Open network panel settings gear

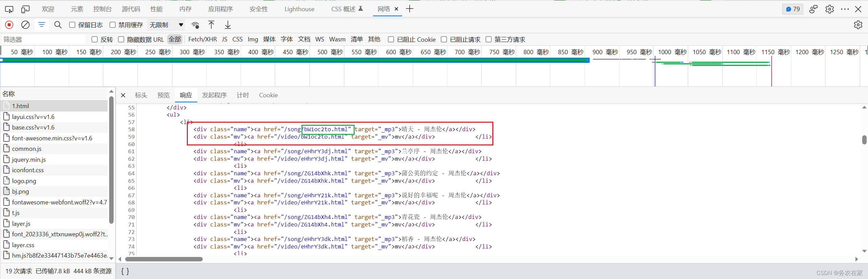pyautogui.click(x=858, y=25)
